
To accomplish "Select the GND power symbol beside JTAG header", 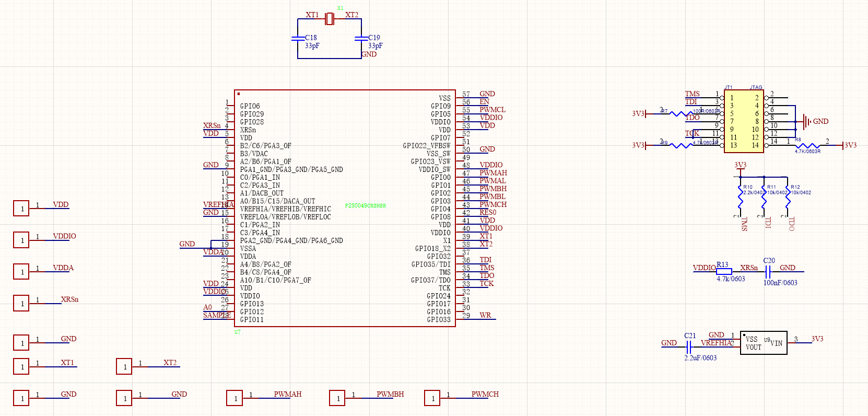I will pyautogui.click(x=807, y=121).
